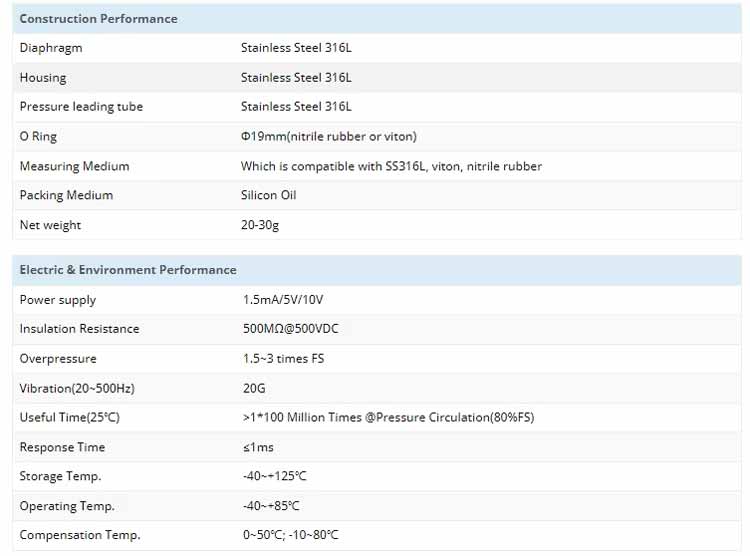Select the Operating Temp. row label
750x556 pixels.
67,506
